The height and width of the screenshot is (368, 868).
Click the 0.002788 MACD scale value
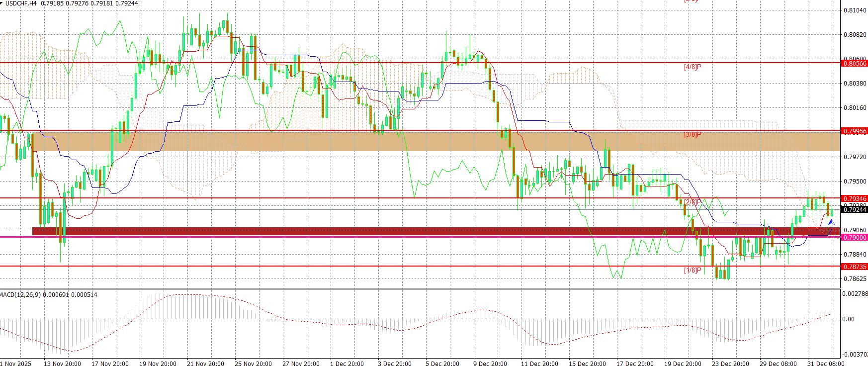855,294
